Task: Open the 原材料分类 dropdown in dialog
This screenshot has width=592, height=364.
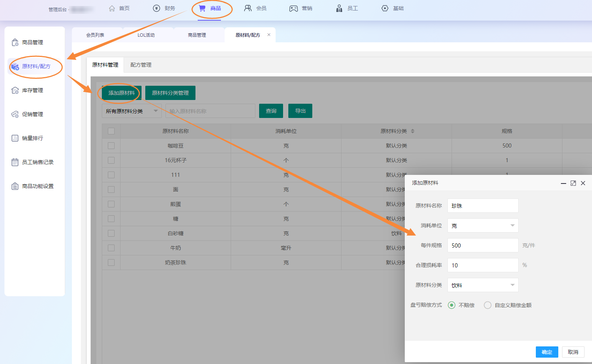Action: click(483, 285)
